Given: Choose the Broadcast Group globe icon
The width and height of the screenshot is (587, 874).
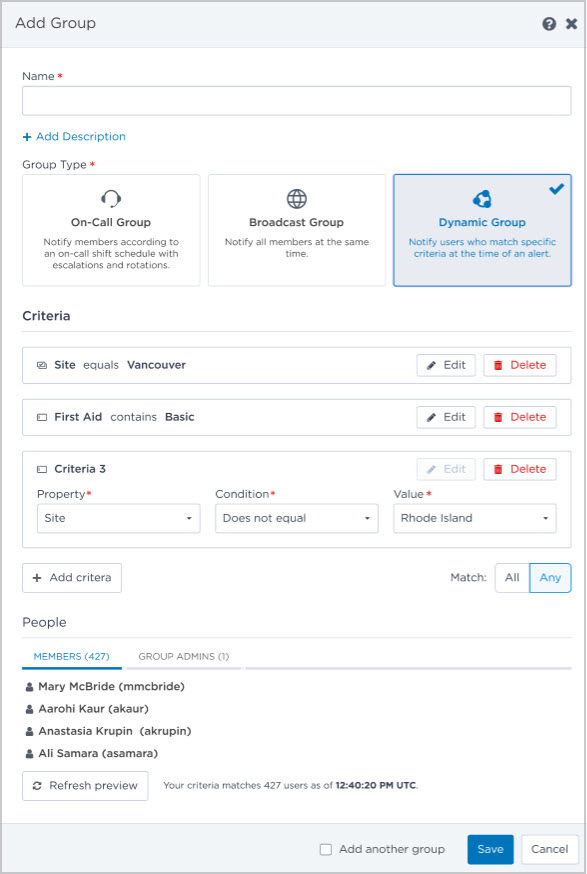Looking at the screenshot, I should tap(297, 198).
